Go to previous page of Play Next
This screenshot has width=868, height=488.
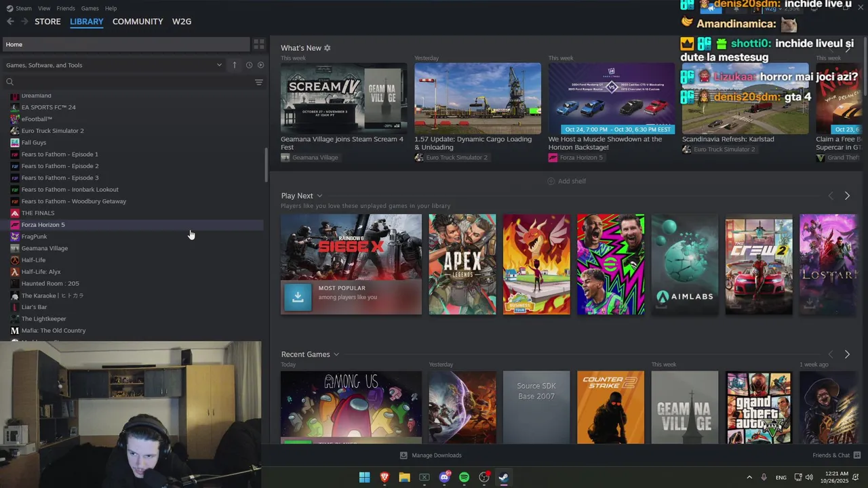(x=831, y=196)
